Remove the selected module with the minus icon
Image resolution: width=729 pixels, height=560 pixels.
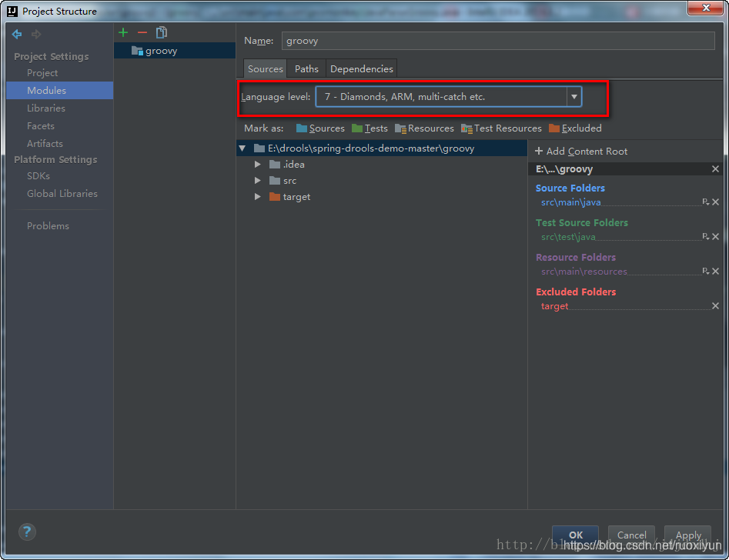(142, 32)
